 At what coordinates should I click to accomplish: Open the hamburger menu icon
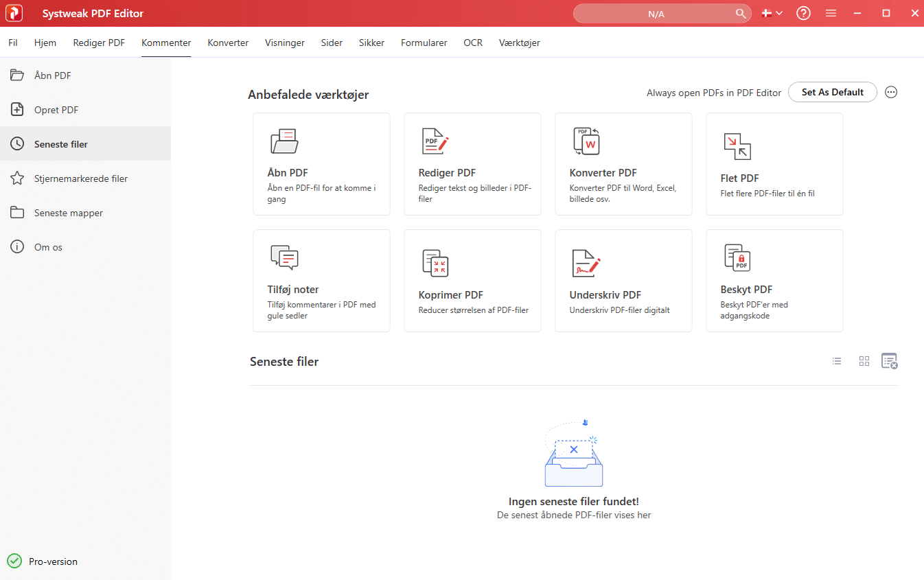(x=831, y=14)
